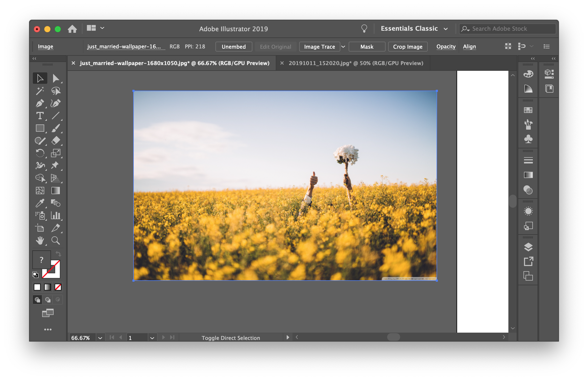Swap fill and stroke colors
This screenshot has width=588, height=380.
pos(58,254)
